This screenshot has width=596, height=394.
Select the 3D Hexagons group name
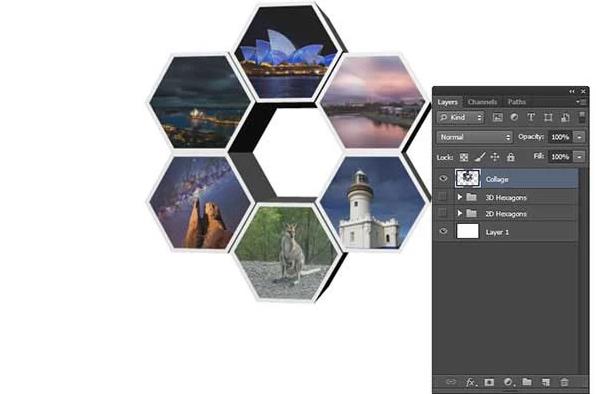[506, 198]
